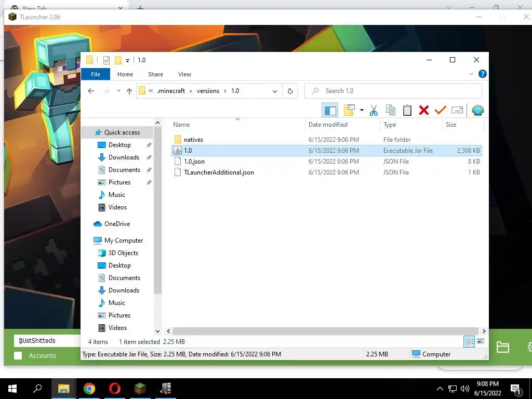Switch to the View ribbon tab
The height and width of the screenshot is (399, 532).
pos(184,74)
